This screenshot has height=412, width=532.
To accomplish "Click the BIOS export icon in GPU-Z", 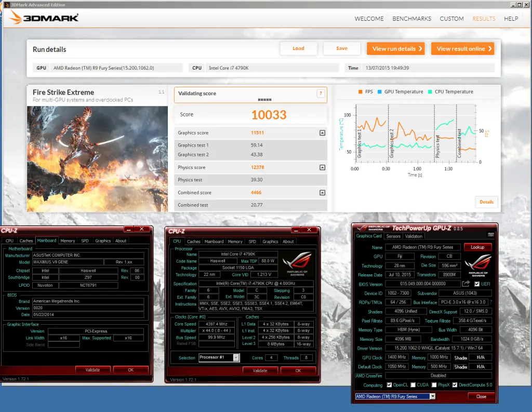I will point(465,284).
